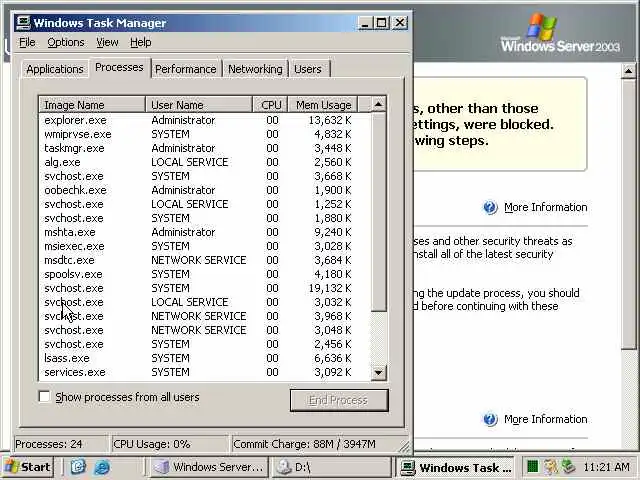Click the security keys tray icon
Viewport: 640px width, 480px height.
[x=550, y=466]
